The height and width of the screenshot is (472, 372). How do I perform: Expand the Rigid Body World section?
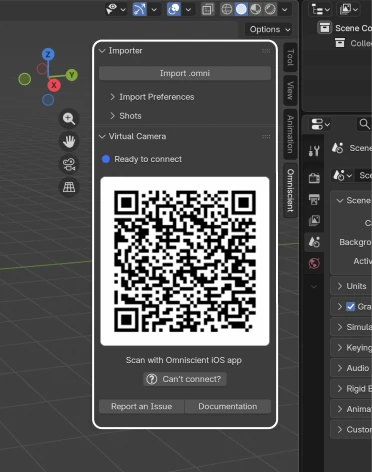coord(351,389)
